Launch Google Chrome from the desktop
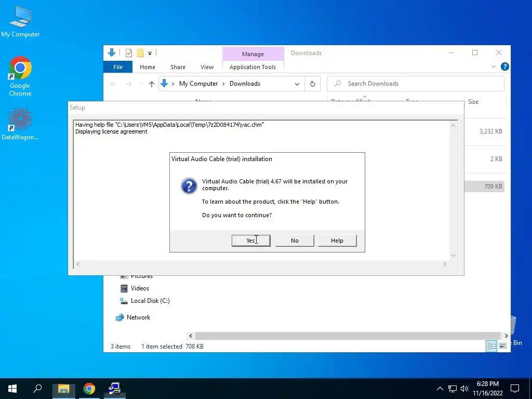 click(20, 76)
